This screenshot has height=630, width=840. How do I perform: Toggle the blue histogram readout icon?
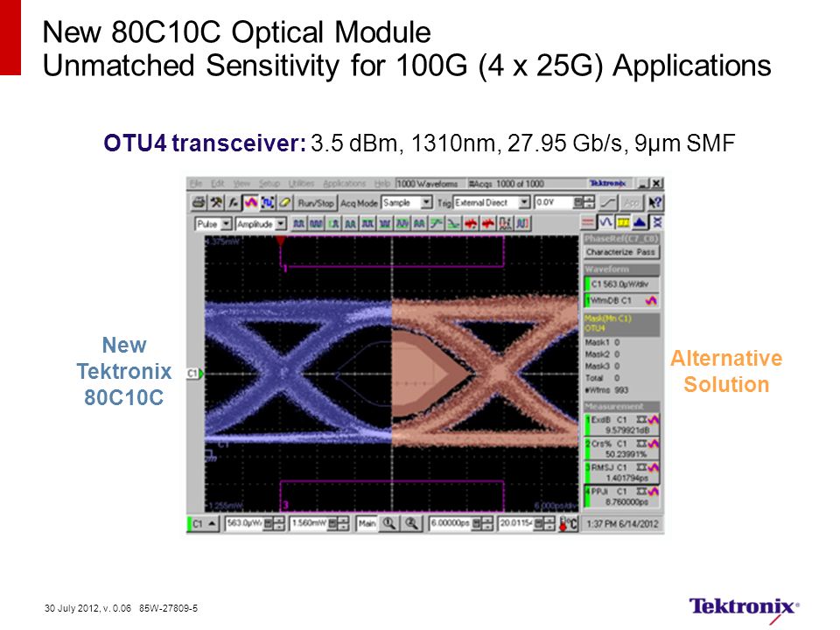click(x=640, y=222)
